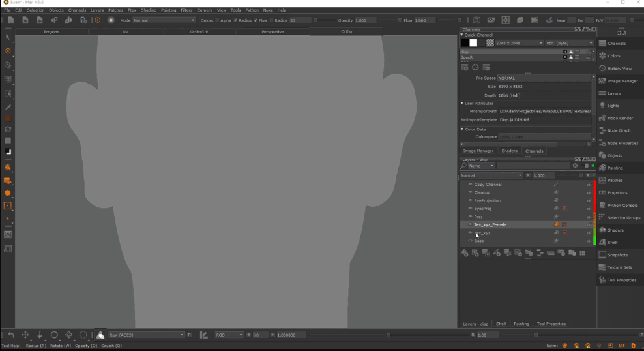This screenshot has height=351, width=644.
Task: Select the arrow Select tool in toolbox
Action: [x=7, y=37]
